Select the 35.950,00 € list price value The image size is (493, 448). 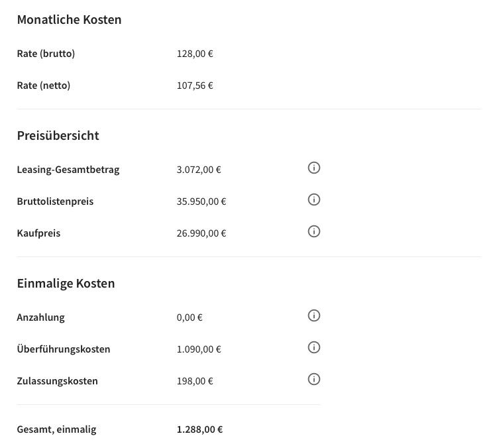[201, 201]
